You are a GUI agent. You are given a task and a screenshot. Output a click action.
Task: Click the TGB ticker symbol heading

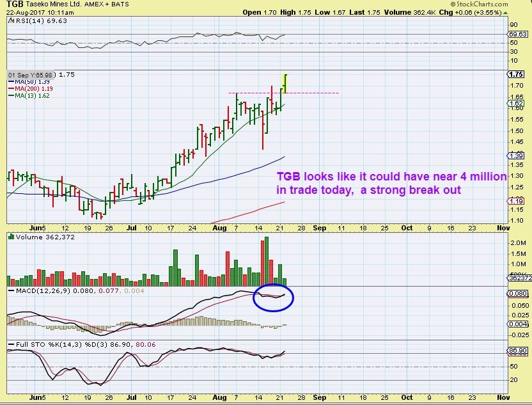16,4
